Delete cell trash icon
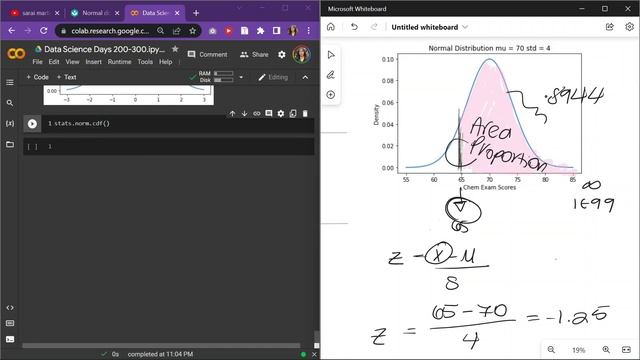The height and width of the screenshot is (360, 640). point(305,113)
